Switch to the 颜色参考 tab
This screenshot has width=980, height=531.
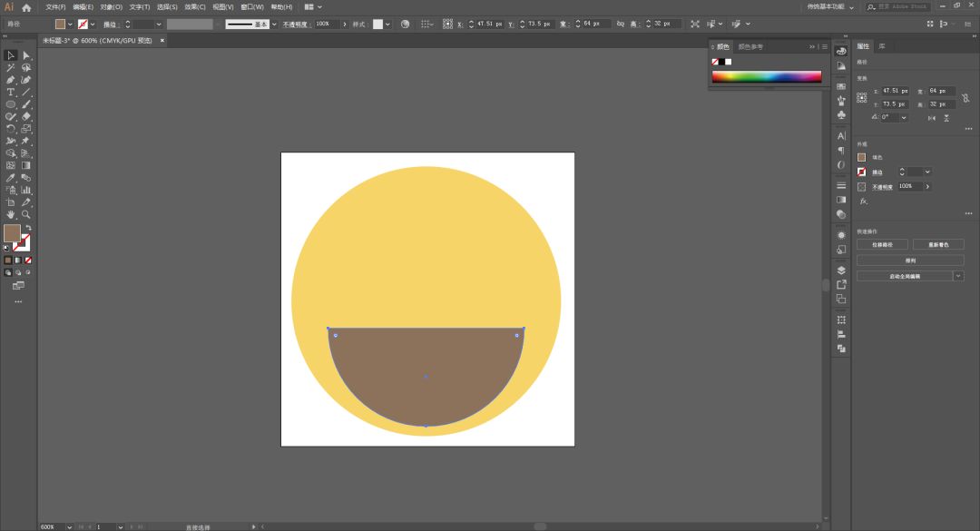(750, 46)
